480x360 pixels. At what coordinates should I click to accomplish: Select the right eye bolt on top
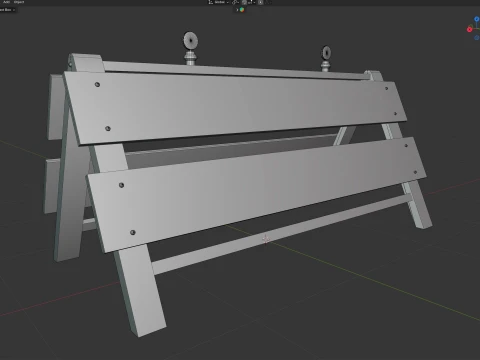click(326, 59)
